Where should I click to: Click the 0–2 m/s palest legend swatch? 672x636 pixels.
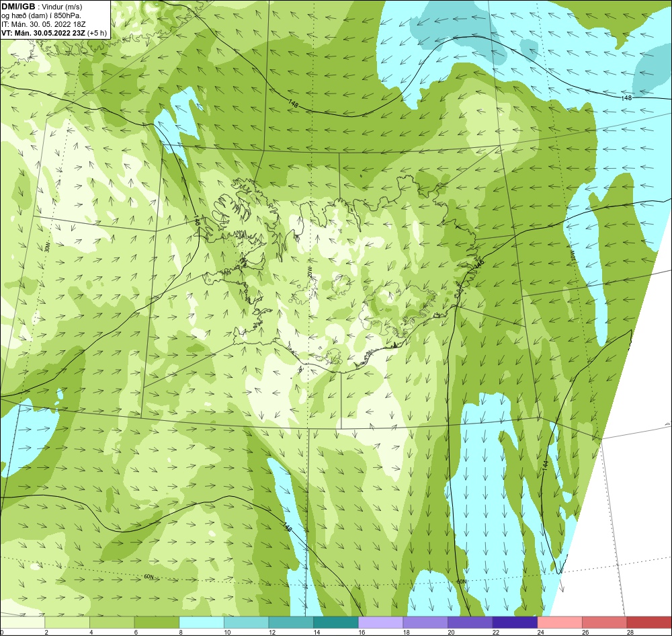click(22, 623)
